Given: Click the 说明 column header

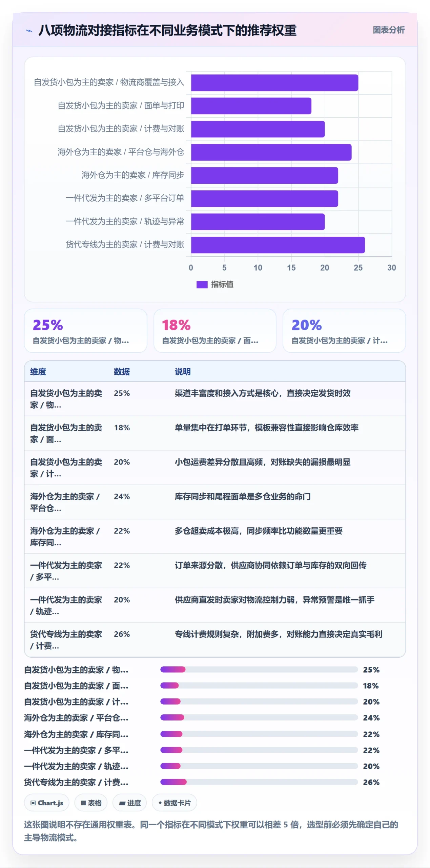Looking at the screenshot, I should (x=183, y=372).
